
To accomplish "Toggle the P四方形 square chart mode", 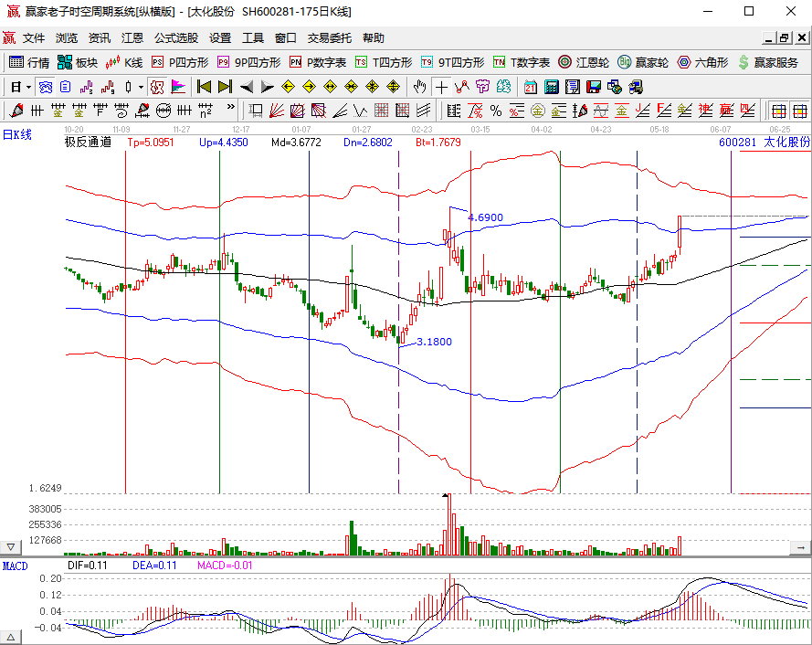I will 180,62.
